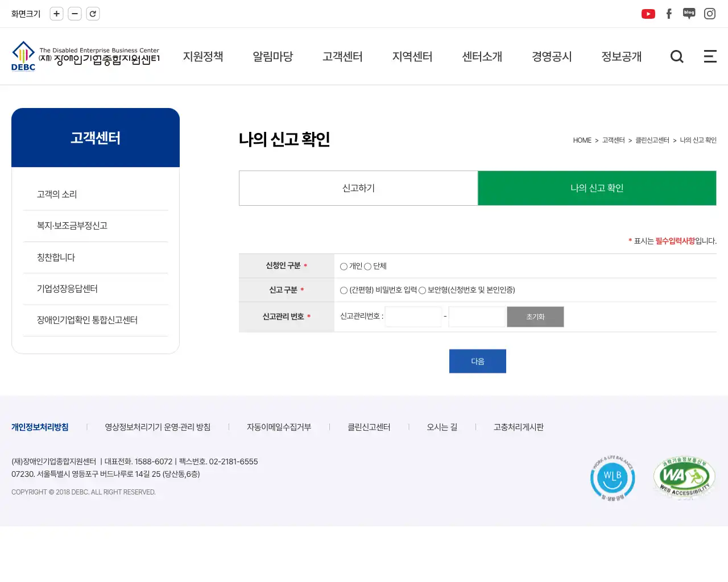Open the blog icon

[689, 14]
